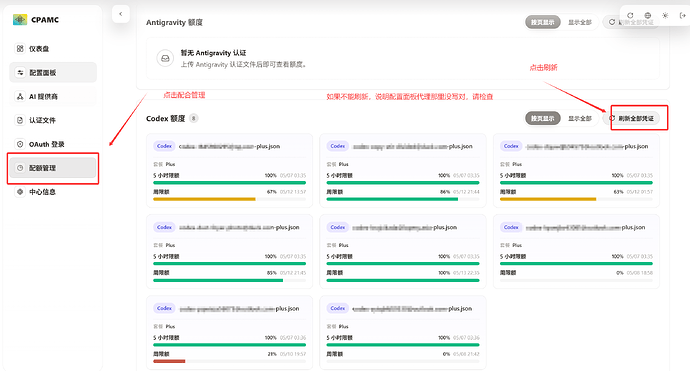This screenshot has width=690, height=371.
Task: Select 按页显示 in the Codex 额度 section
Action: tap(543, 118)
